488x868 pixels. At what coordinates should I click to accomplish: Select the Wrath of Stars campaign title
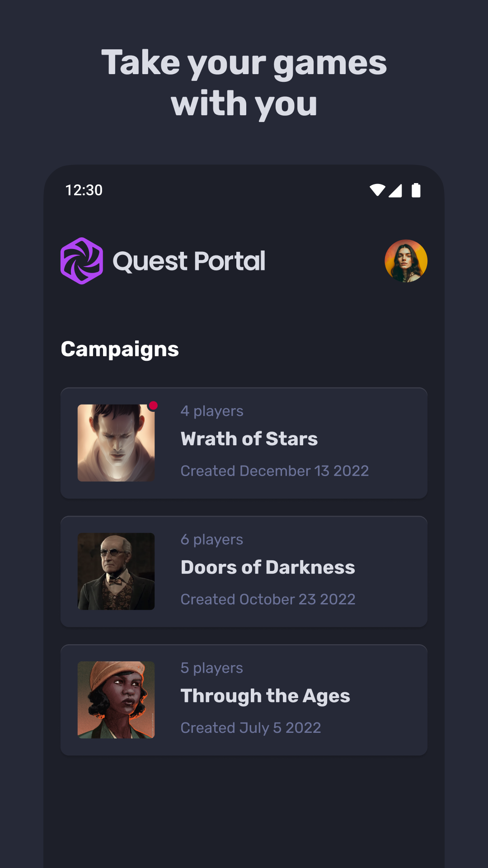249,439
